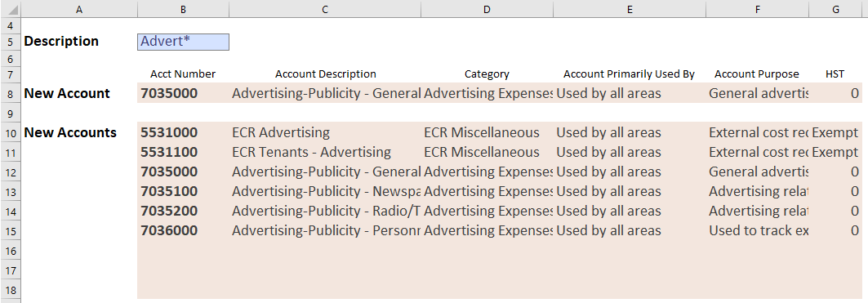Select account number 5531000 cell
The height and width of the screenshot is (303, 868).
[183, 132]
